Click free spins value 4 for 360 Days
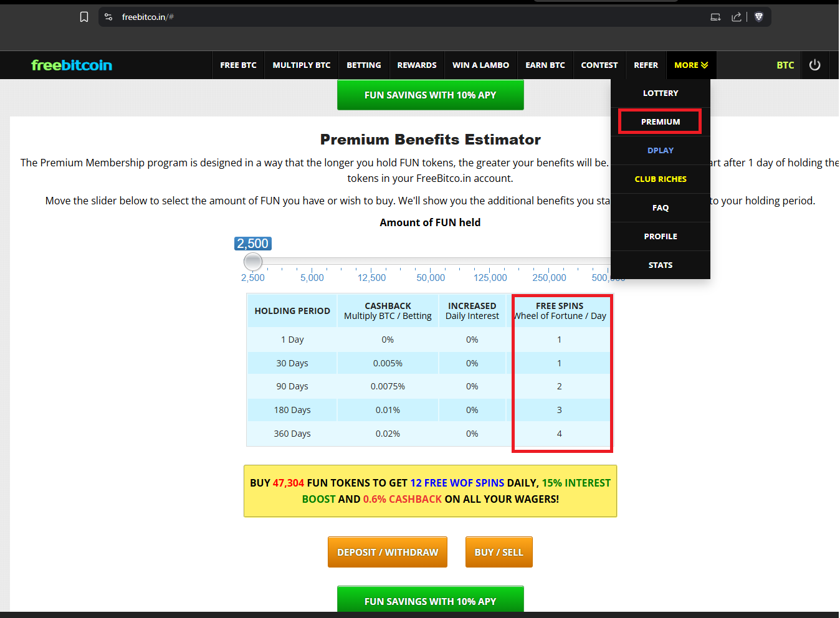The image size is (840, 618). click(x=560, y=434)
